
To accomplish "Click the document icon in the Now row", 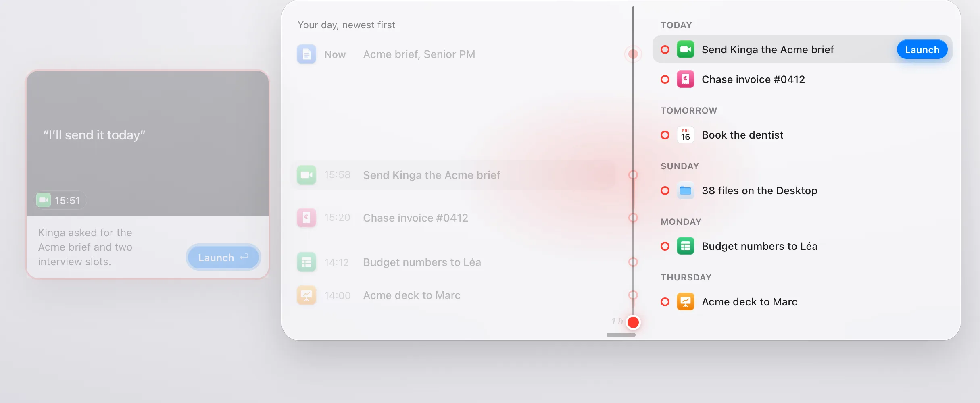I will point(307,54).
